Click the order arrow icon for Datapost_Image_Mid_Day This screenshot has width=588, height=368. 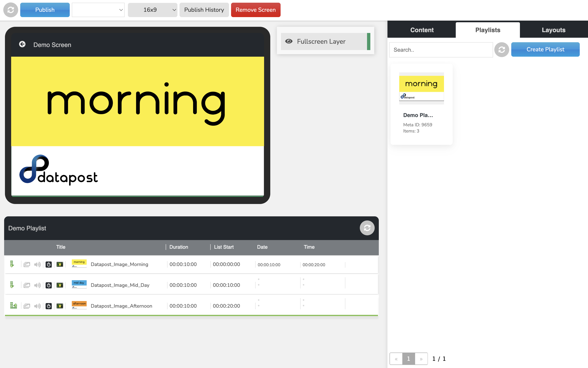coord(12,285)
